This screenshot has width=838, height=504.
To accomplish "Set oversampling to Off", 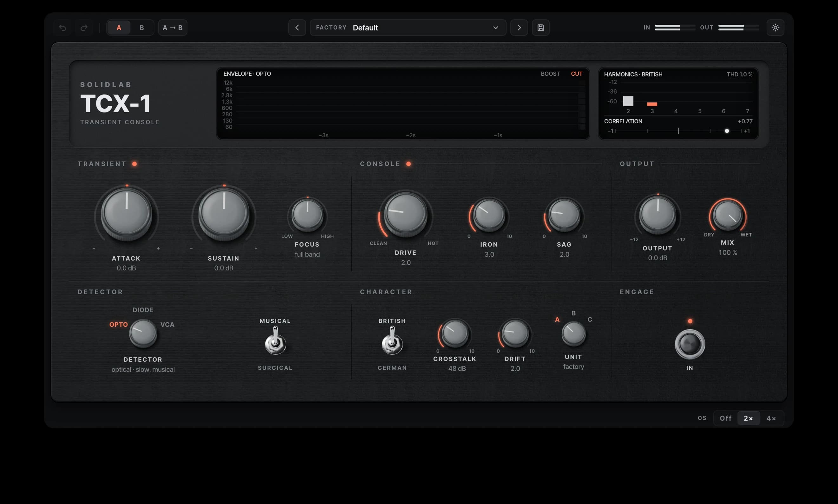I will coord(725,418).
